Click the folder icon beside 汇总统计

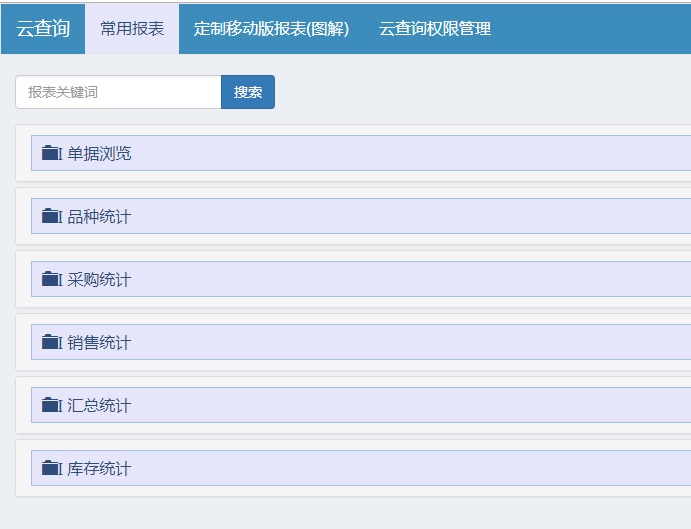coord(52,405)
